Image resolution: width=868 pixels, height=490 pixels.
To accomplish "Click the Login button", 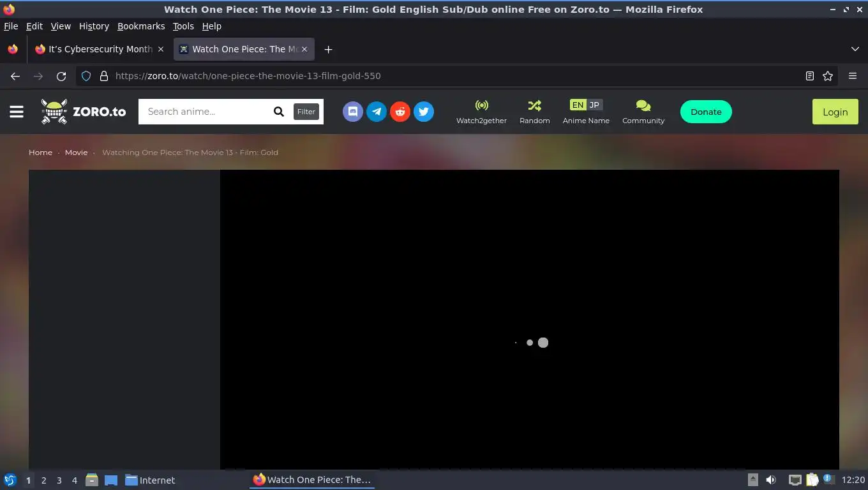I will tap(835, 112).
